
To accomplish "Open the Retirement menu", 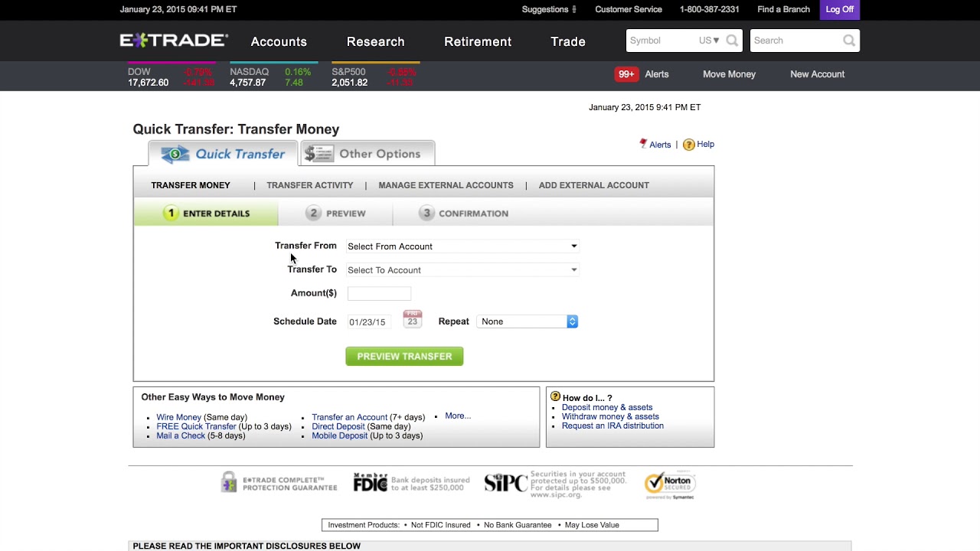I will [x=478, y=41].
